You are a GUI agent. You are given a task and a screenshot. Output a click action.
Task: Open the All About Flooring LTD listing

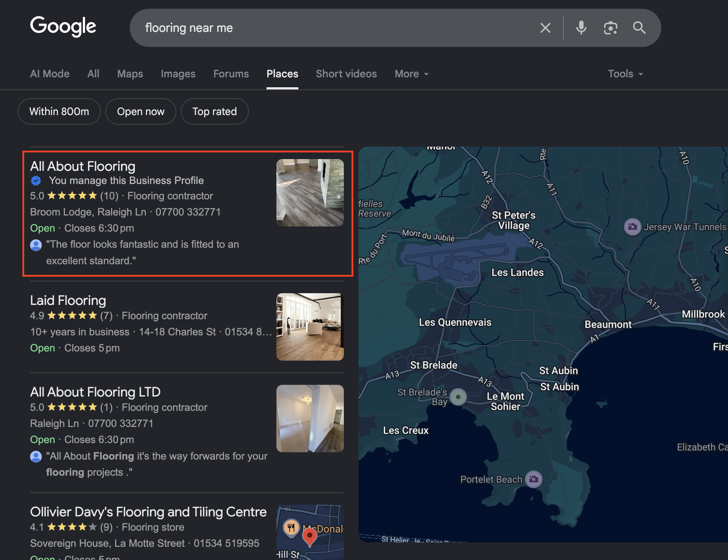pos(95,392)
